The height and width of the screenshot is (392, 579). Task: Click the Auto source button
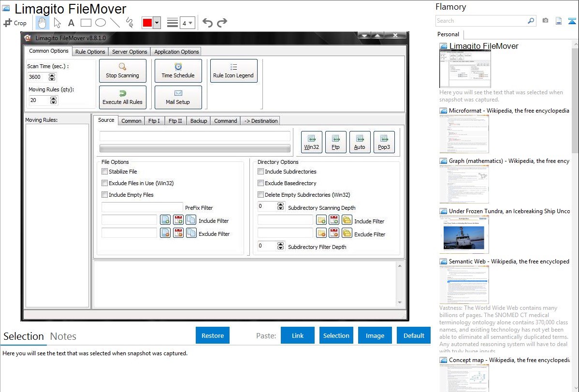pos(360,142)
